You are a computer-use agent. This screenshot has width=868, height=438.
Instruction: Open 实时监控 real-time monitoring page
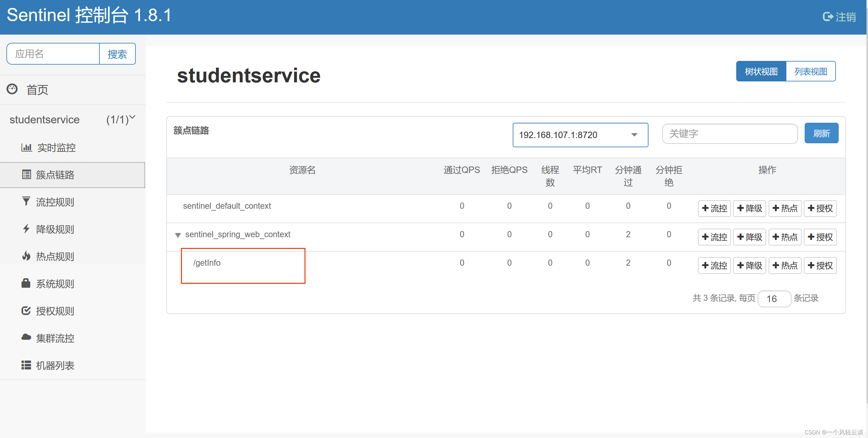56,148
